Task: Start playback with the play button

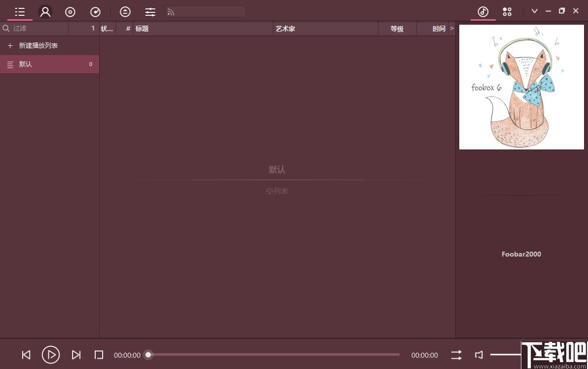Action: pos(51,354)
